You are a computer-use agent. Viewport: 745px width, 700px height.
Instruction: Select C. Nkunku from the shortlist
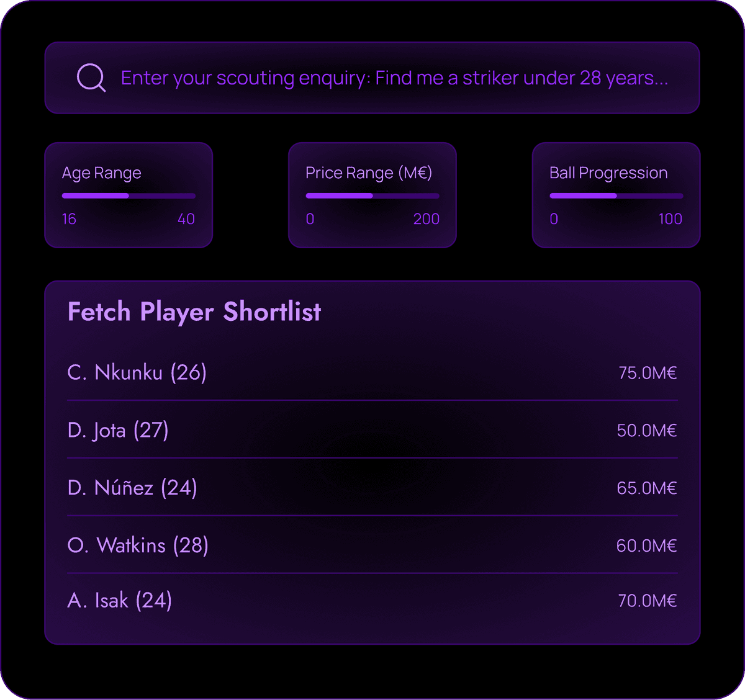click(x=137, y=372)
